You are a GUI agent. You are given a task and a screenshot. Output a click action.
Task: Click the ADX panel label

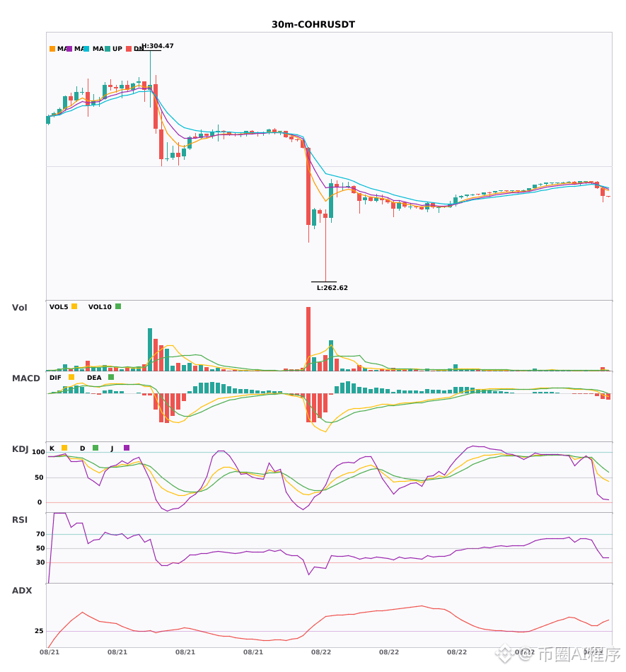22,591
